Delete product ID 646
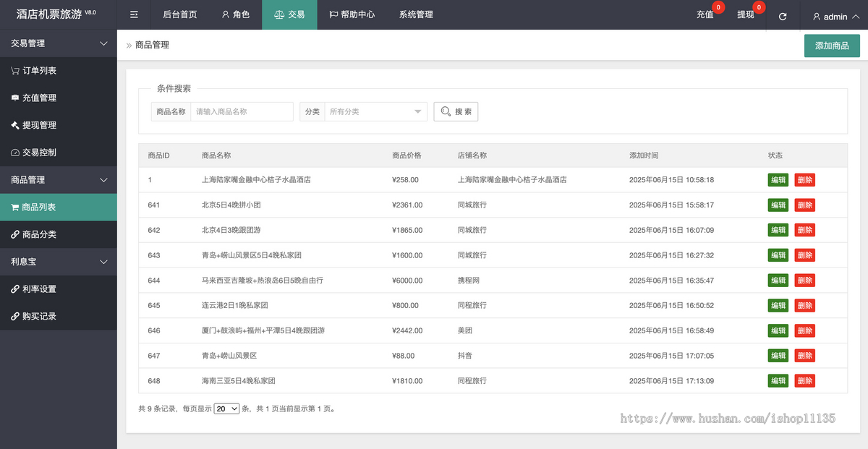The width and height of the screenshot is (868, 449). 805,330
